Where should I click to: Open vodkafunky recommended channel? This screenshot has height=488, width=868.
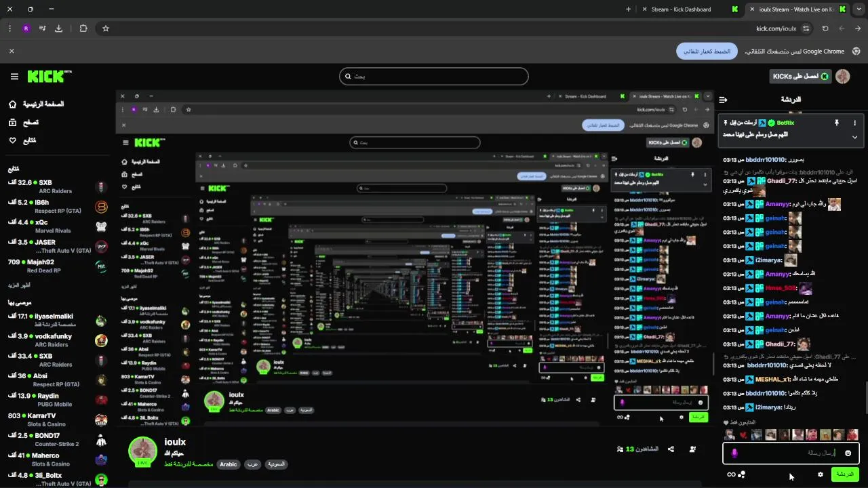(58, 340)
